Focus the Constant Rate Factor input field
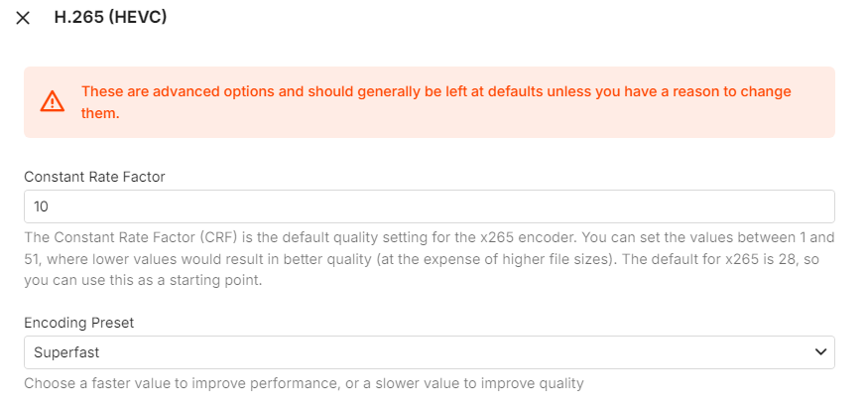 click(429, 206)
